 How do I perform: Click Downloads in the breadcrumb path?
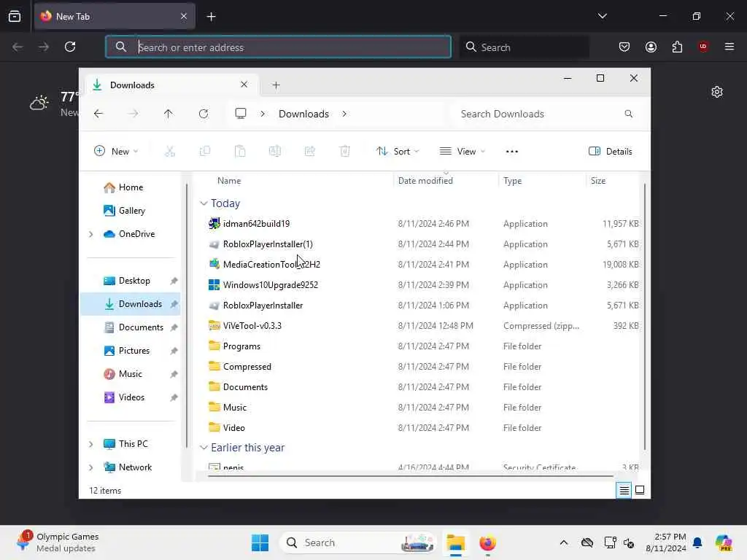303,114
